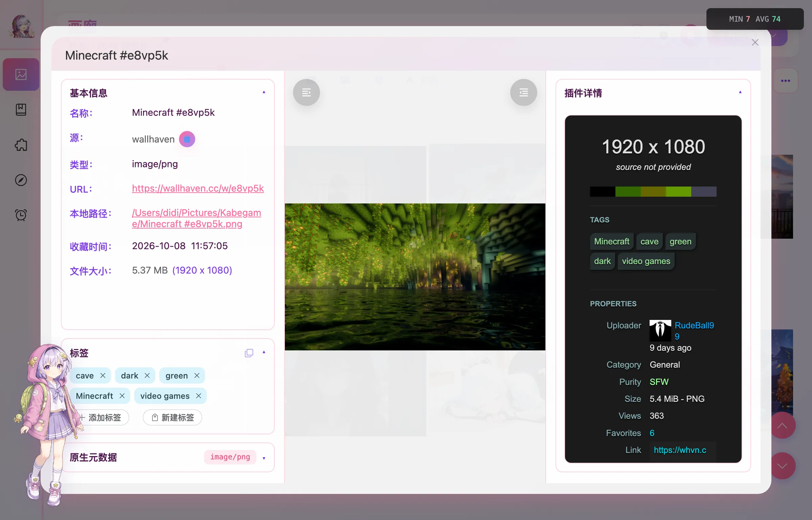Collapse the 标签 section
Screen dimensions: 812x520
point(264,352)
